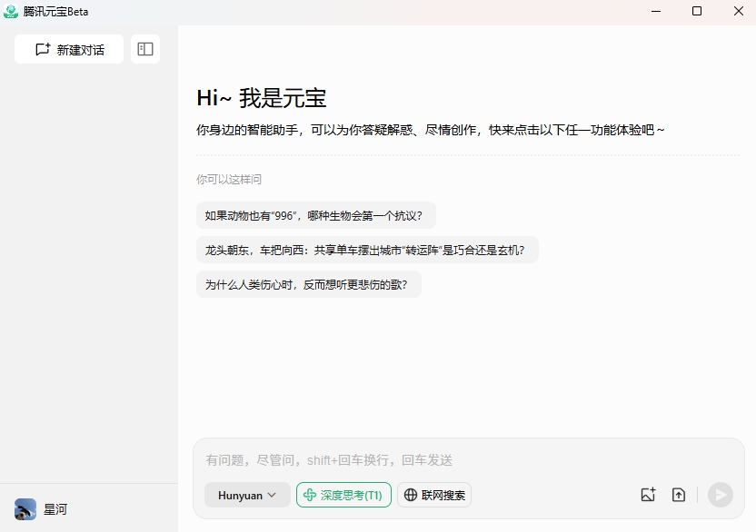Pick the sad songs suggested question
Image resolution: width=756 pixels, height=532 pixels.
[308, 284]
